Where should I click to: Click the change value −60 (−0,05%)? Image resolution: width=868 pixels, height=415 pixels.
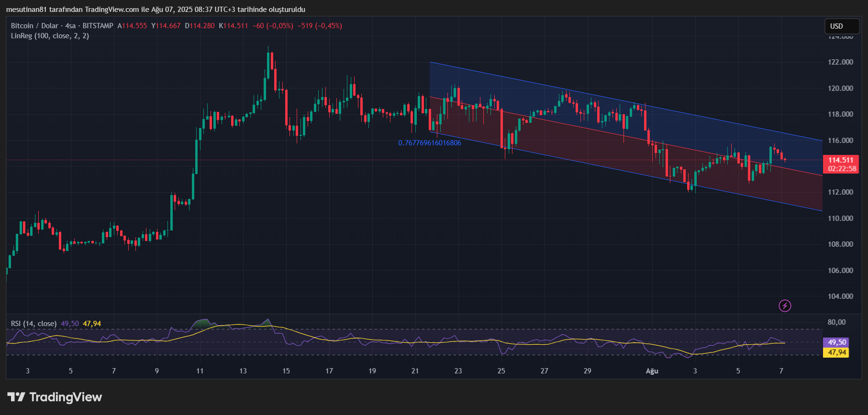tap(273, 26)
